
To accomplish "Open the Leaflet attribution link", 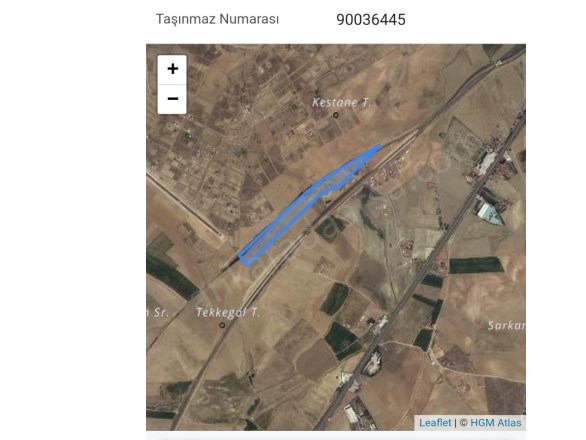I will coord(435,423).
